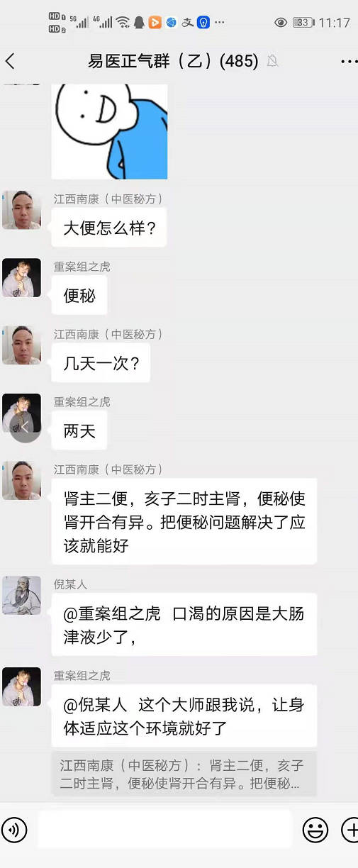
Task: Tap the @重案组之虎 mention in 倪某人's message
Action: click(112, 614)
